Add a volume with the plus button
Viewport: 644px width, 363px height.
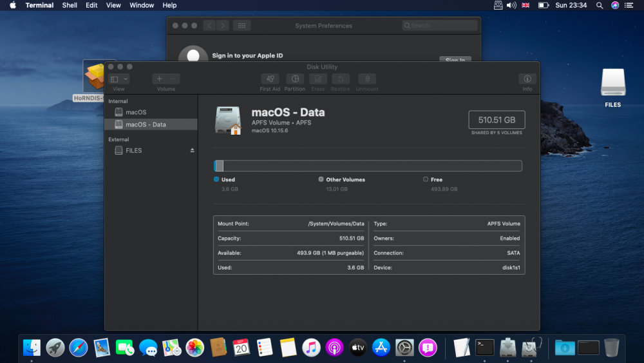[160, 79]
